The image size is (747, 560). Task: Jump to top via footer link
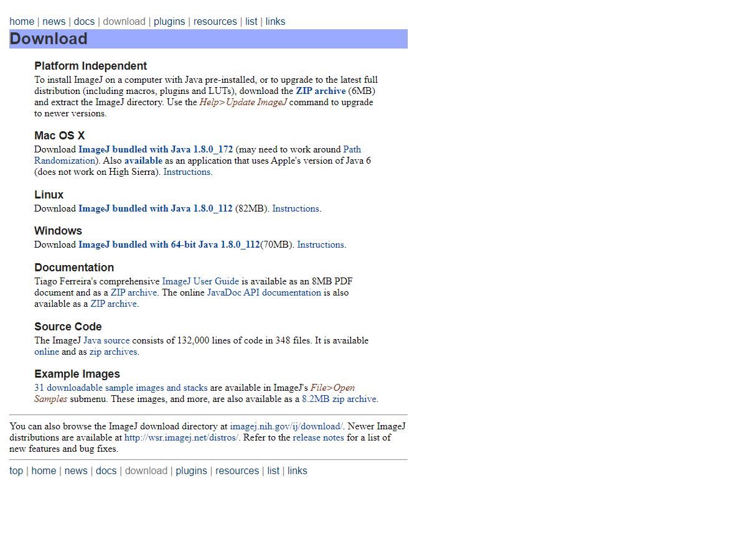click(16, 471)
